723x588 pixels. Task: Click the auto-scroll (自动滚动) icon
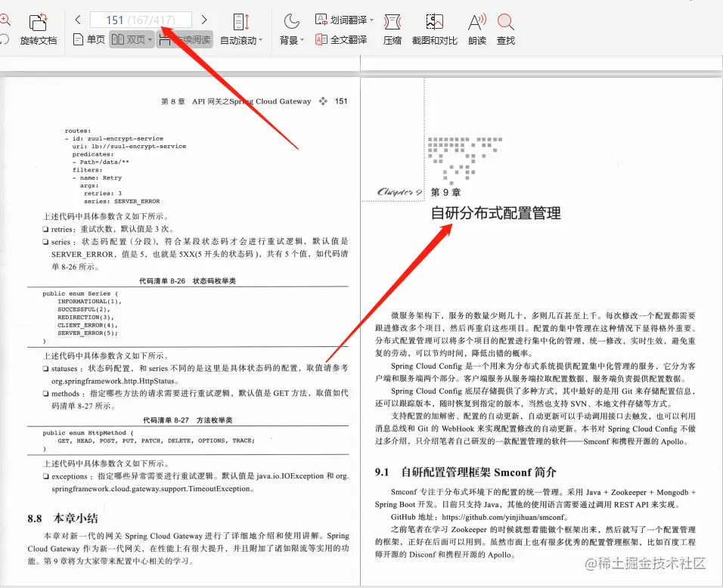tap(241, 22)
